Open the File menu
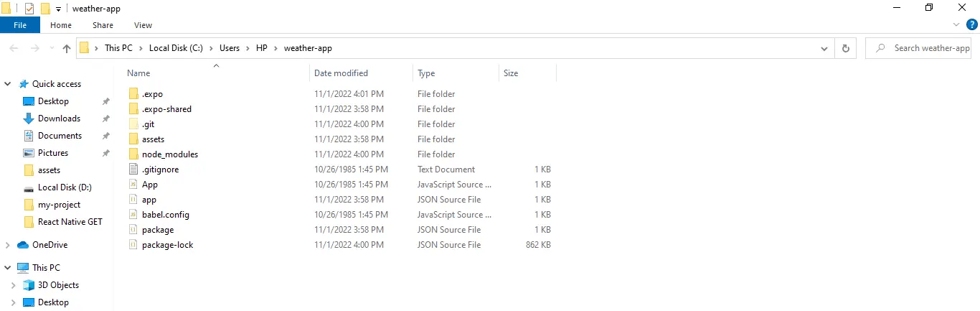980x311 pixels. (20, 25)
